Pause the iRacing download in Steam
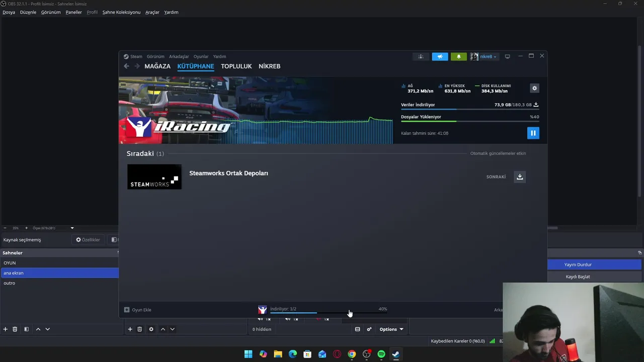The height and width of the screenshot is (362, 644). click(533, 133)
